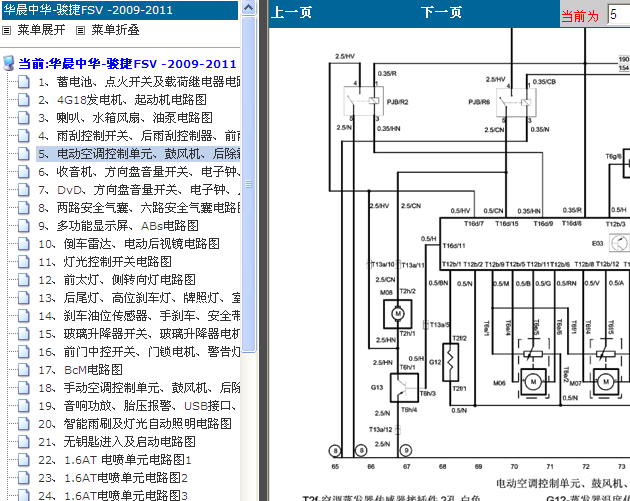
Task: Open 14、刹车油位传感器 diagram
Action: click(x=139, y=316)
